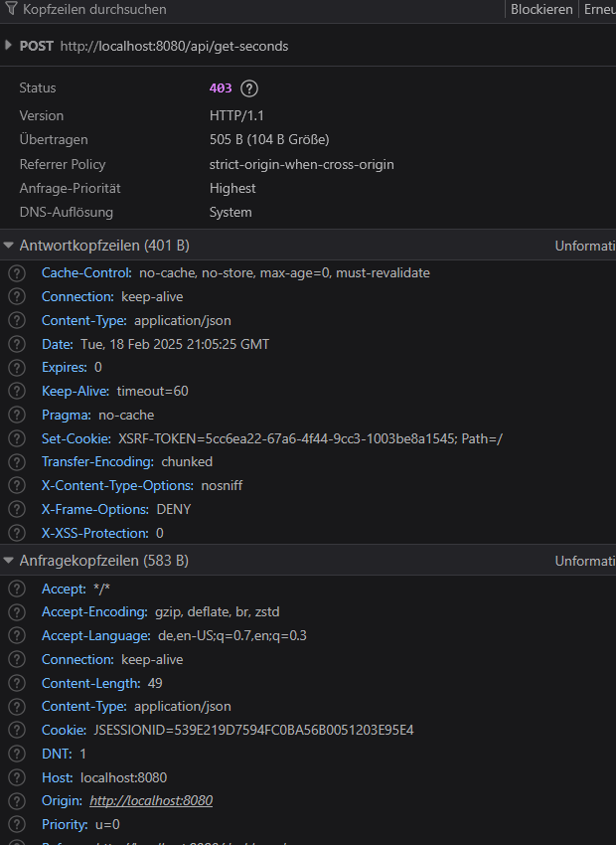Click the help icon next to Content-Length
This screenshot has height=845, width=616.
pyautogui.click(x=17, y=683)
